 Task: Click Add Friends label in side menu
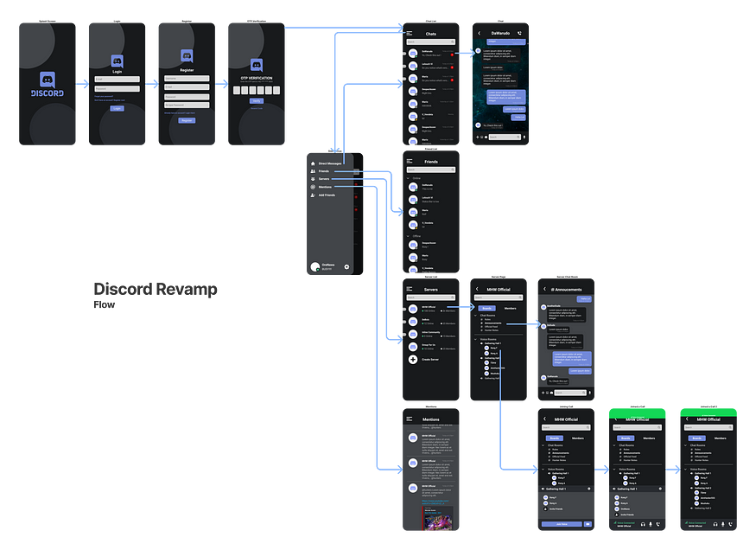point(327,195)
